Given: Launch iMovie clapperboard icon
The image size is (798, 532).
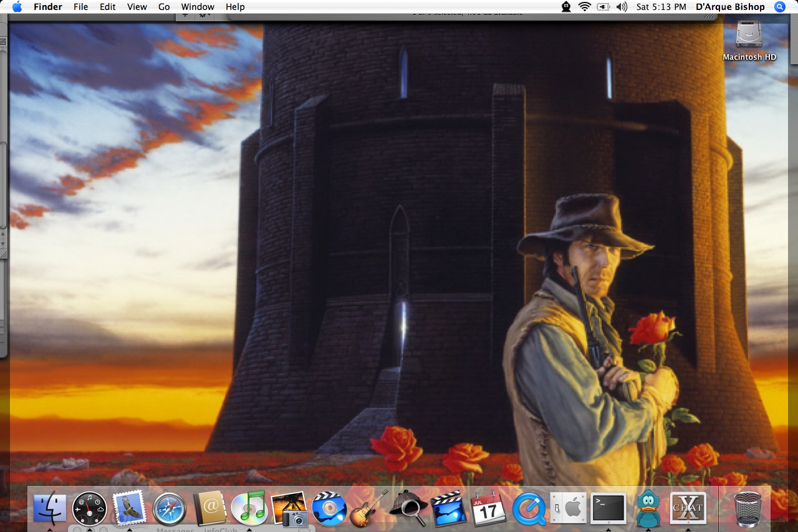Looking at the screenshot, I should point(449,508).
